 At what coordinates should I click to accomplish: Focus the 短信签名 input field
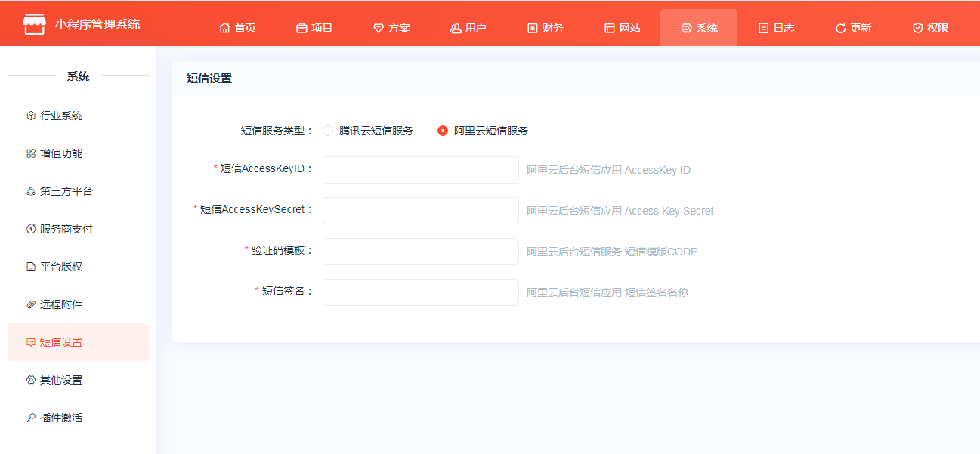point(421,292)
